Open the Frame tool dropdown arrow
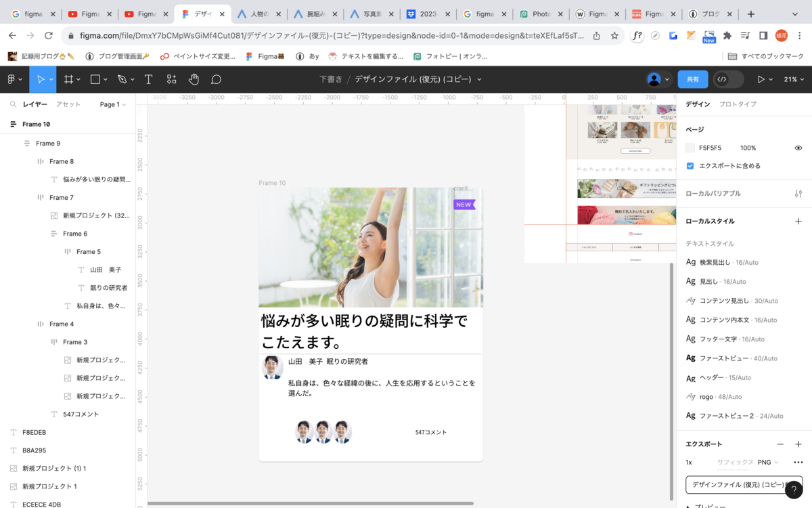This screenshot has width=812, height=508. point(78,79)
